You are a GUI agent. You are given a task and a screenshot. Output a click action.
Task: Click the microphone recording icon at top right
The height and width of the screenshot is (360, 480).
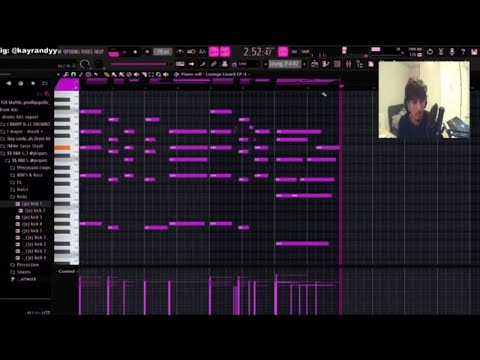click(452, 52)
